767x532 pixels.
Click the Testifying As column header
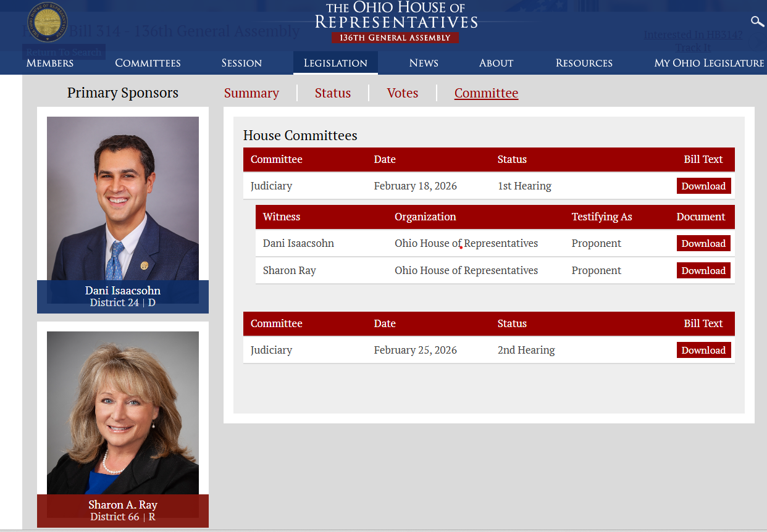click(x=602, y=217)
